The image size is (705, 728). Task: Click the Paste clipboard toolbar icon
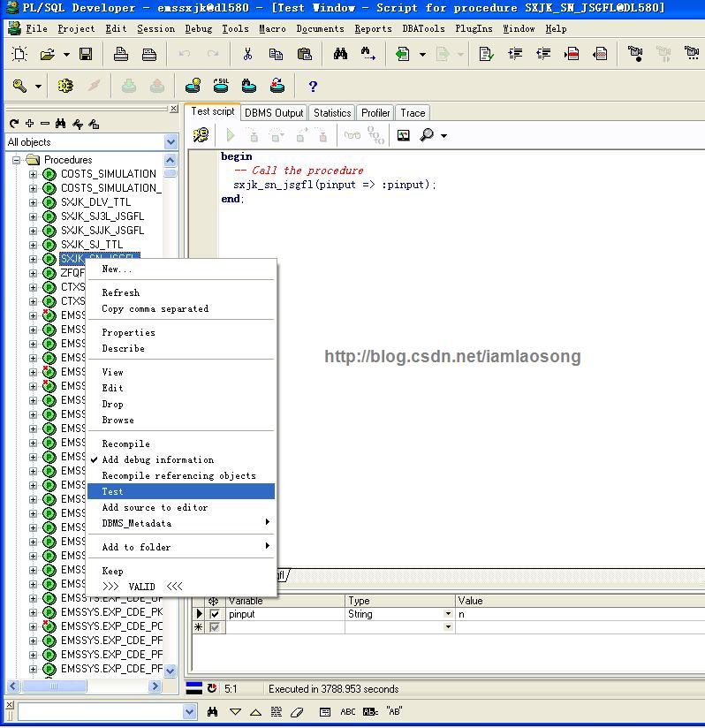point(304,54)
